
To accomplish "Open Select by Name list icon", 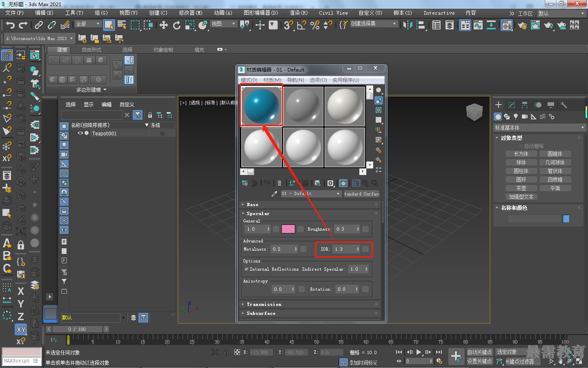I will point(122,25).
